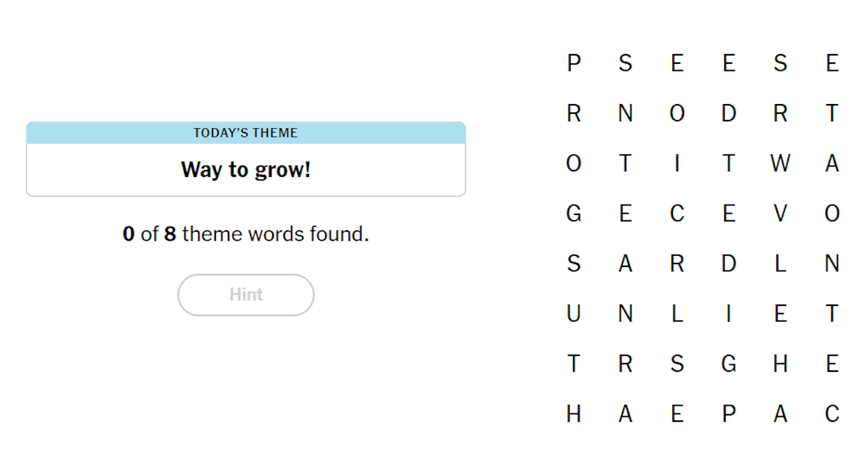
Task: Click the V in the fourth grid row
Action: (x=781, y=214)
